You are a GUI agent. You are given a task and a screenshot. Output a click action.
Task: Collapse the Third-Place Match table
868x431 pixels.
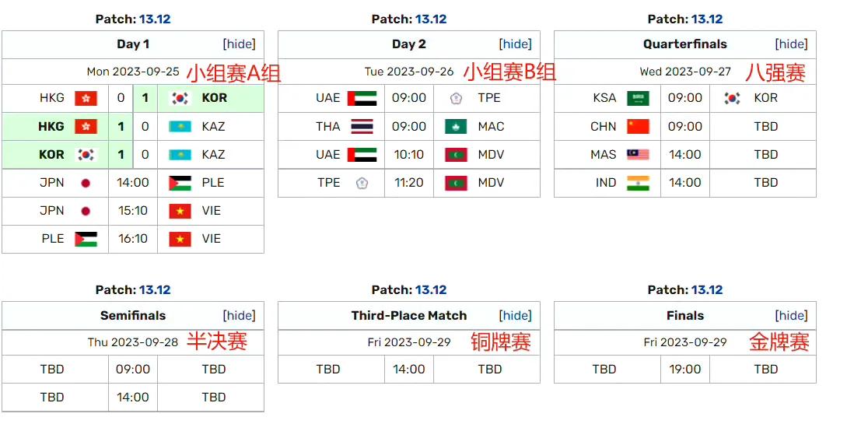[515, 316]
